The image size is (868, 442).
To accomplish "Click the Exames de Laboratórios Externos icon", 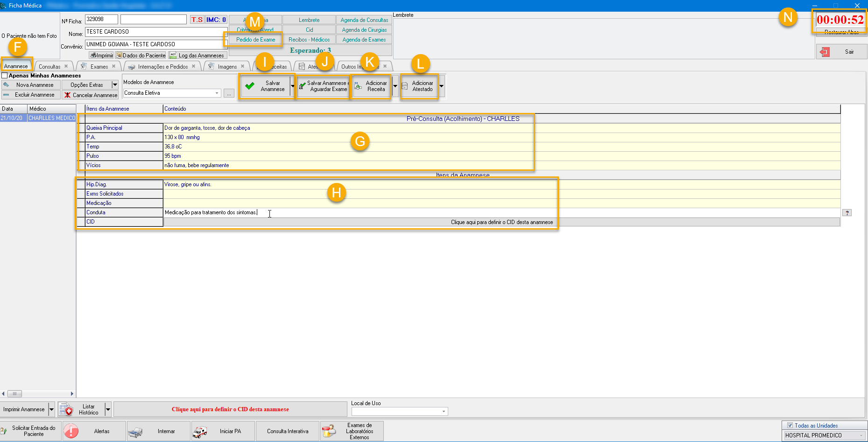I will click(x=329, y=431).
